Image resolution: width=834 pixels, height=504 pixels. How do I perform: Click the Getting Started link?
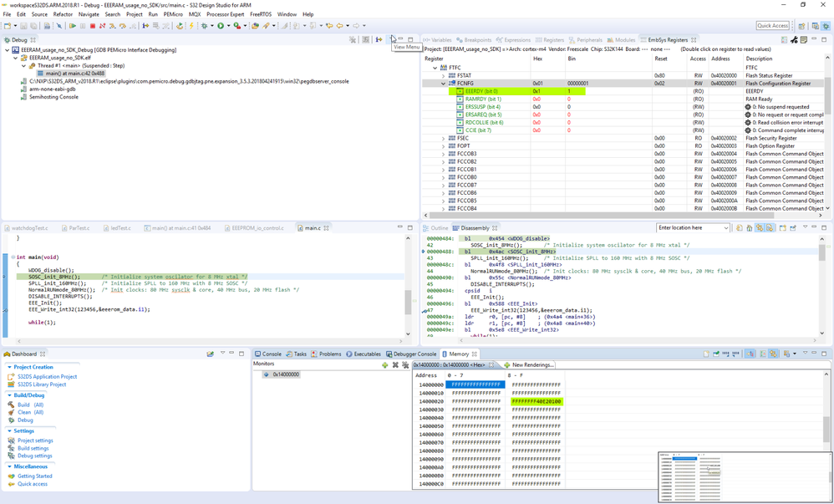pyautogui.click(x=35, y=476)
